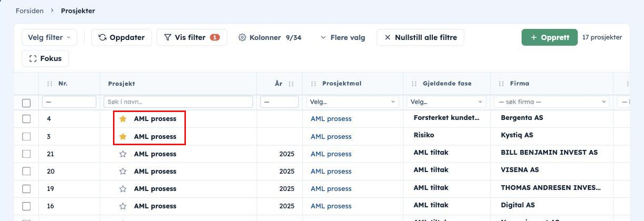Click the Nr. filter input field
The image size is (644, 221).
[x=69, y=102]
